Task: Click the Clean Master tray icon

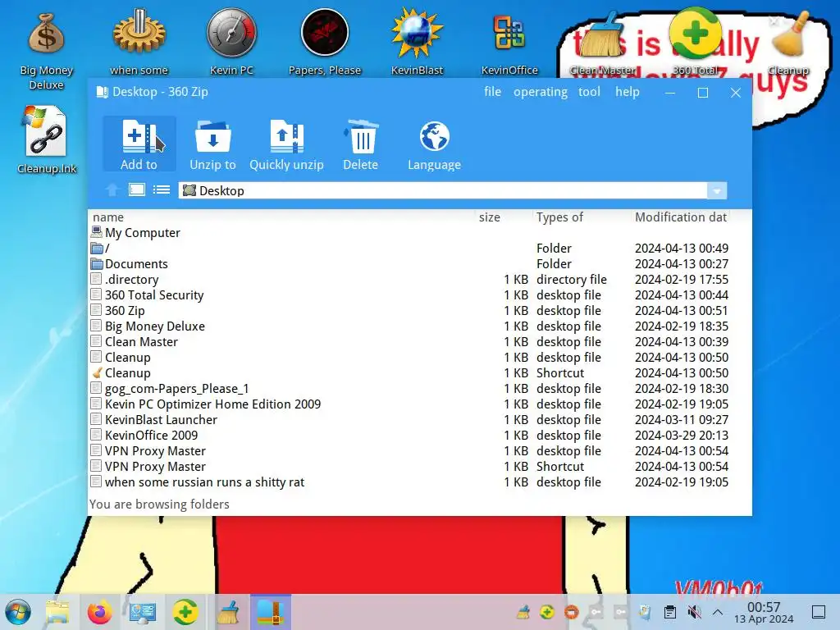Action: [523, 612]
